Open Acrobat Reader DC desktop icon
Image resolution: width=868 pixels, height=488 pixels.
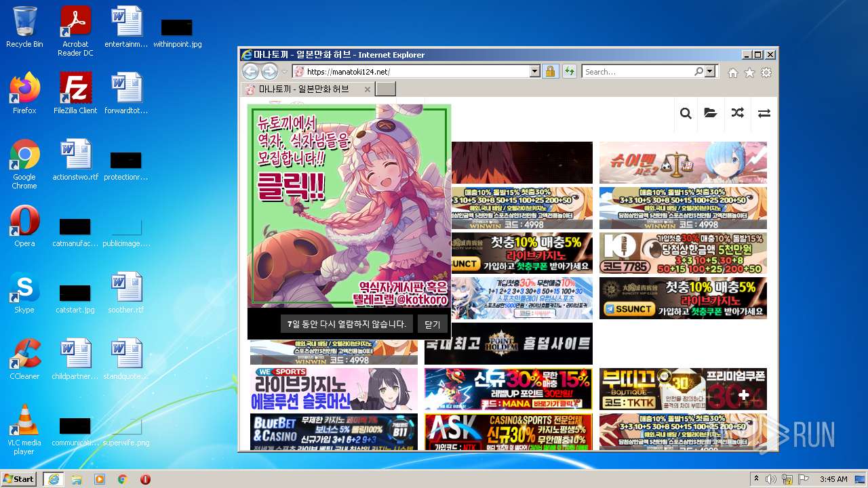click(75, 31)
